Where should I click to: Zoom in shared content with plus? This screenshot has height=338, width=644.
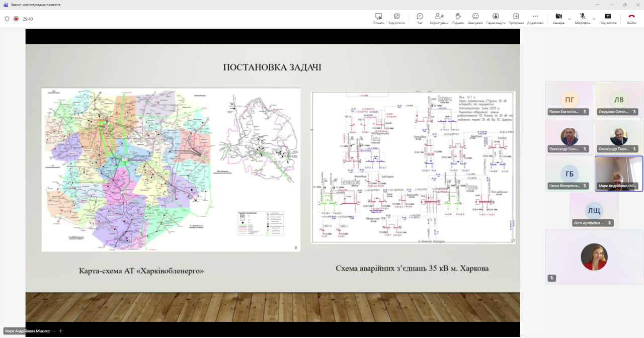[x=61, y=331]
